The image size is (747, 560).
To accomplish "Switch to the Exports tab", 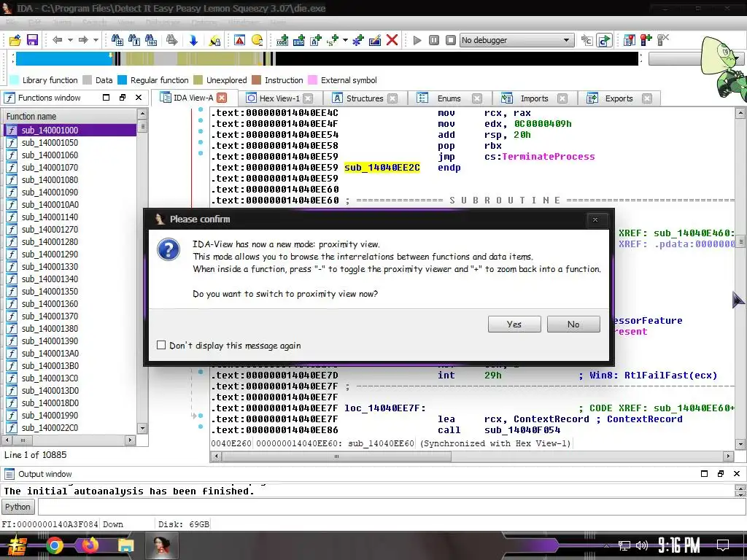I will click(x=619, y=98).
